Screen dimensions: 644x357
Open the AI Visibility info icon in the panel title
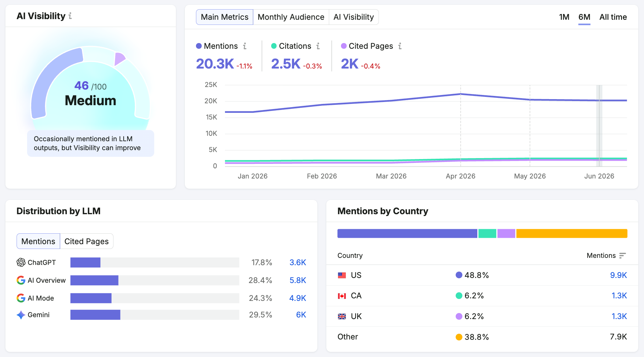click(x=70, y=16)
